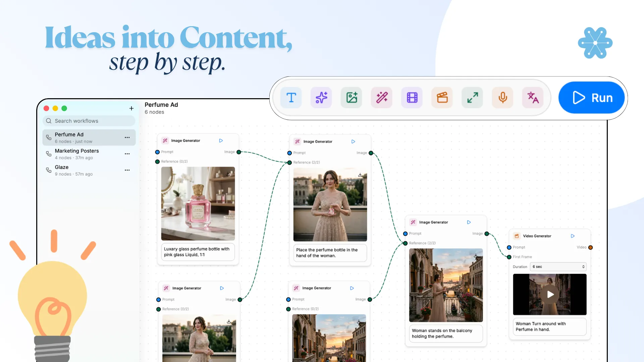Run the bottom Venice canal Image Generator node
The image size is (644, 362).
tap(352, 288)
